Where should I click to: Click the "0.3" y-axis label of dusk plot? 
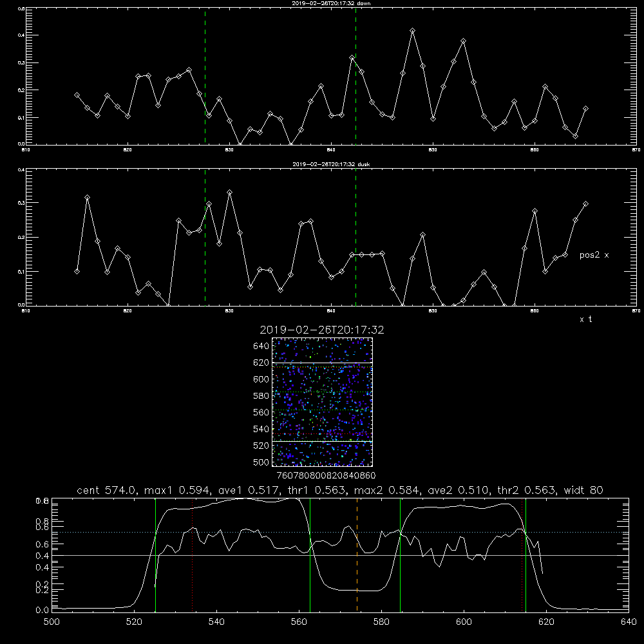(x=21, y=203)
